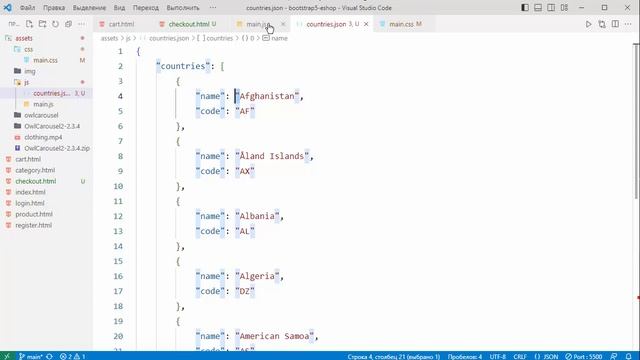Switch to the main.js tab

(257, 24)
